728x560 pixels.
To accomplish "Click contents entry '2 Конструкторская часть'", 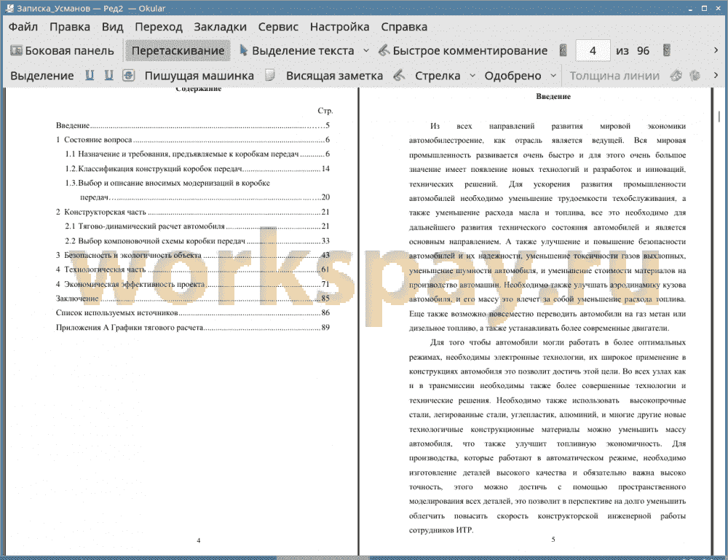I will [x=193, y=212].
